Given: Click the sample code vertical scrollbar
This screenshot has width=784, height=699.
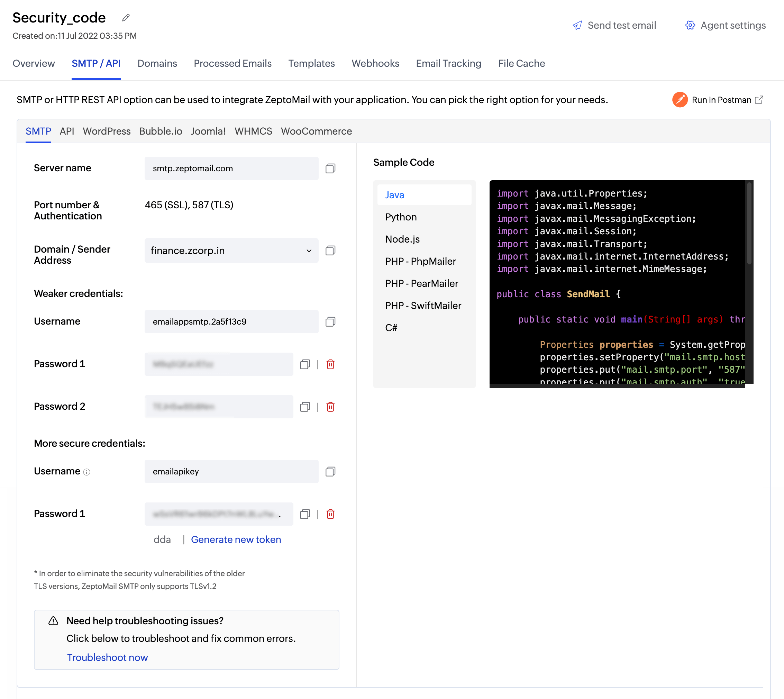Looking at the screenshot, I should 749,224.
